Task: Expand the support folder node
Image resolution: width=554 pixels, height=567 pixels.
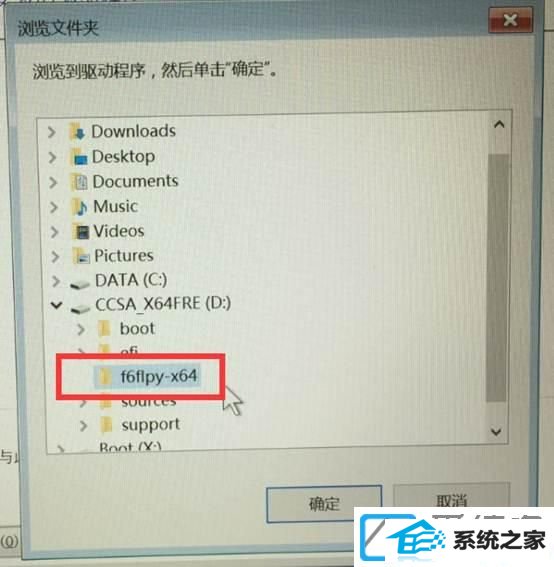Action: [83, 426]
